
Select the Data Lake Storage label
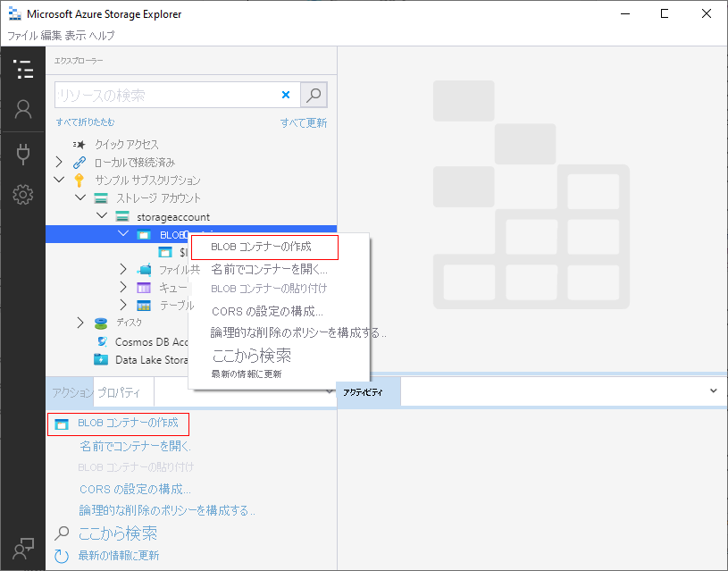(x=151, y=359)
